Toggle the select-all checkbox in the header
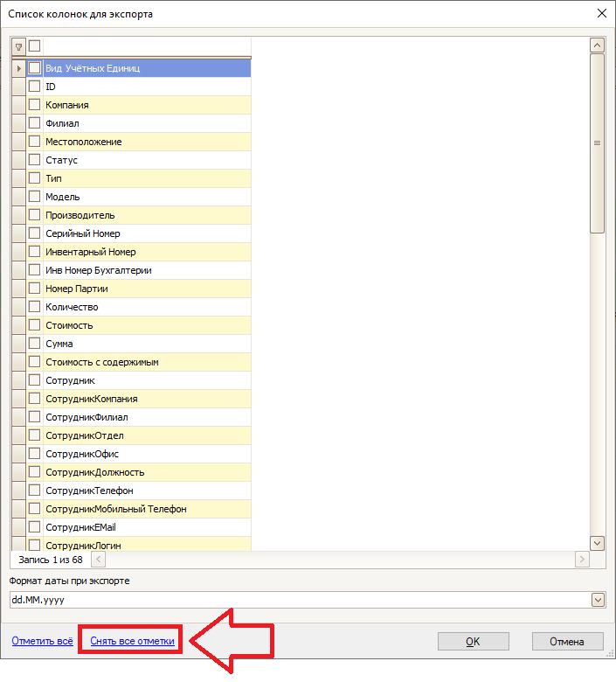The height and width of the screenshot is (682, 616). (x=34, y=45)
